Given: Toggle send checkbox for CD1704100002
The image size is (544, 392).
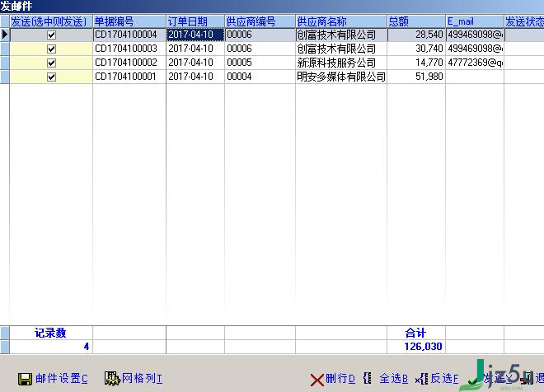Looking at the screenshot, I should click(51, 63).
